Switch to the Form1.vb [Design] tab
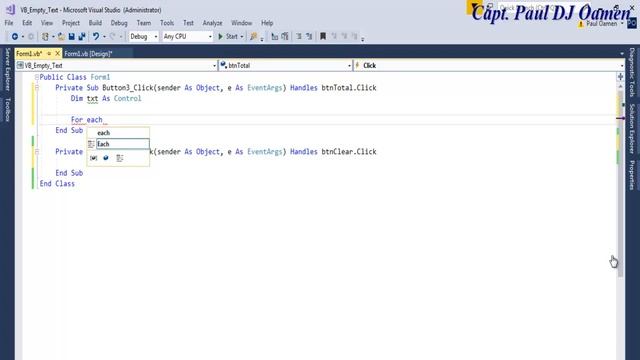This screenshot has width=640, height=360. pyautogui.click(x=88, y=53)
